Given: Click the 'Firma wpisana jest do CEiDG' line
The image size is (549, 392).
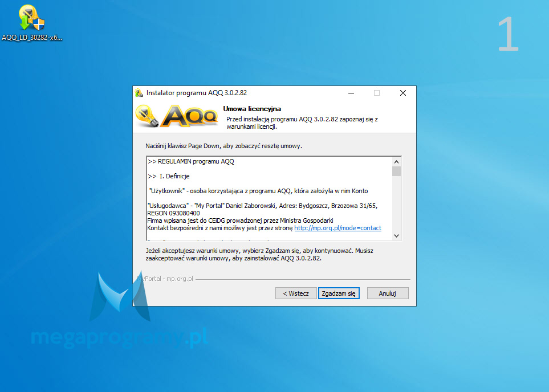Looking at the screenshot, I should pos(240,220).
